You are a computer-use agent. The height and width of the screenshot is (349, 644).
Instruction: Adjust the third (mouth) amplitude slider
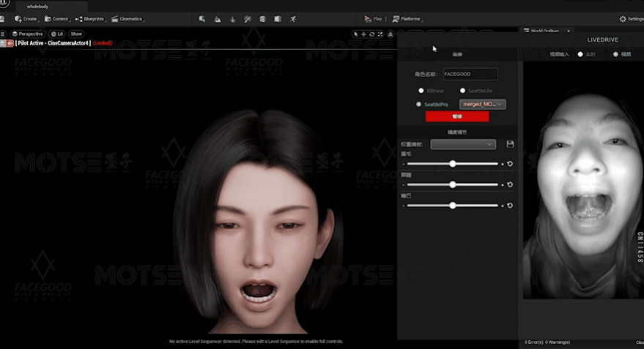coord(453,206)
